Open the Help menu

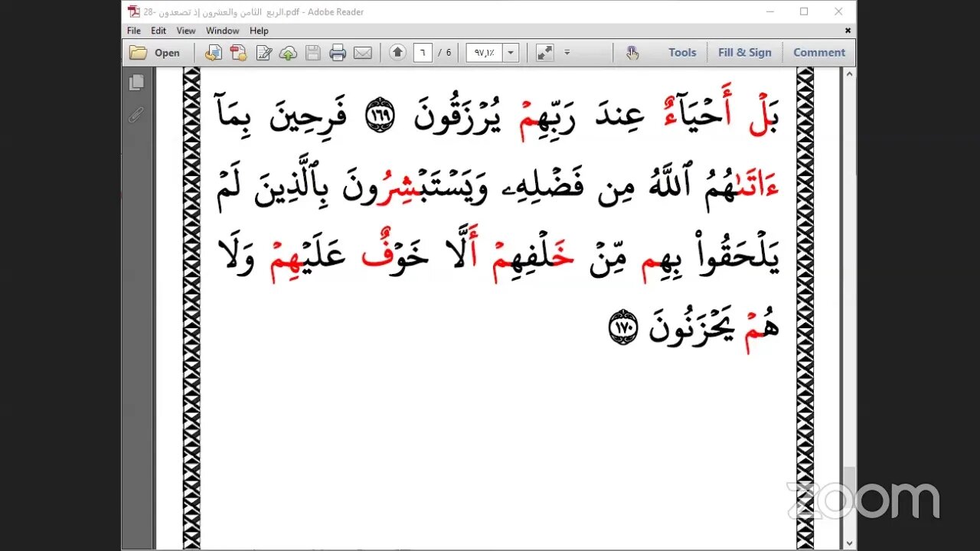point(259,31)
